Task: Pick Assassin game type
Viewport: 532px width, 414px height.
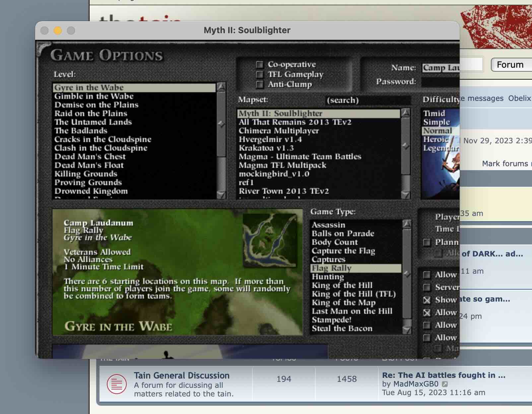Action: [356, 225]
